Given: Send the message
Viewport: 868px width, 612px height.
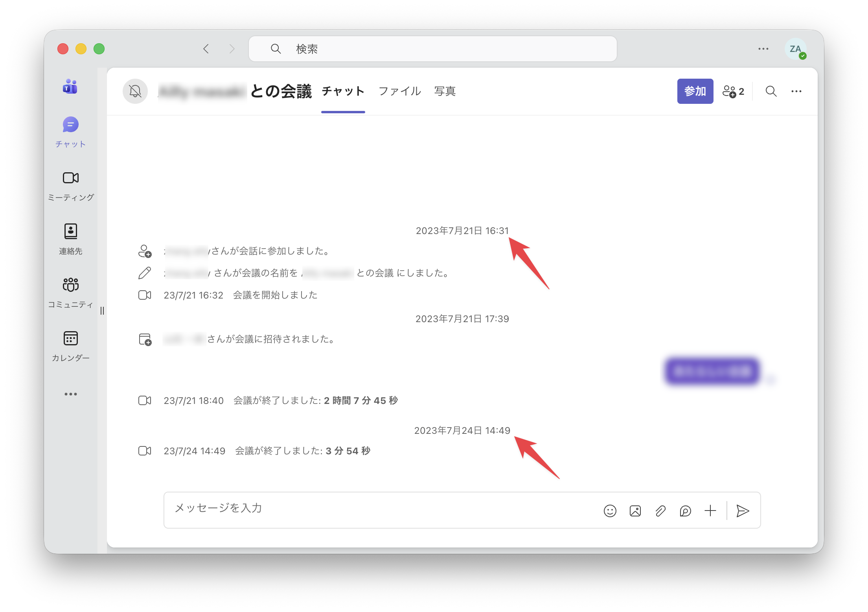Looking at the screenshot, I should pos(742,511).
